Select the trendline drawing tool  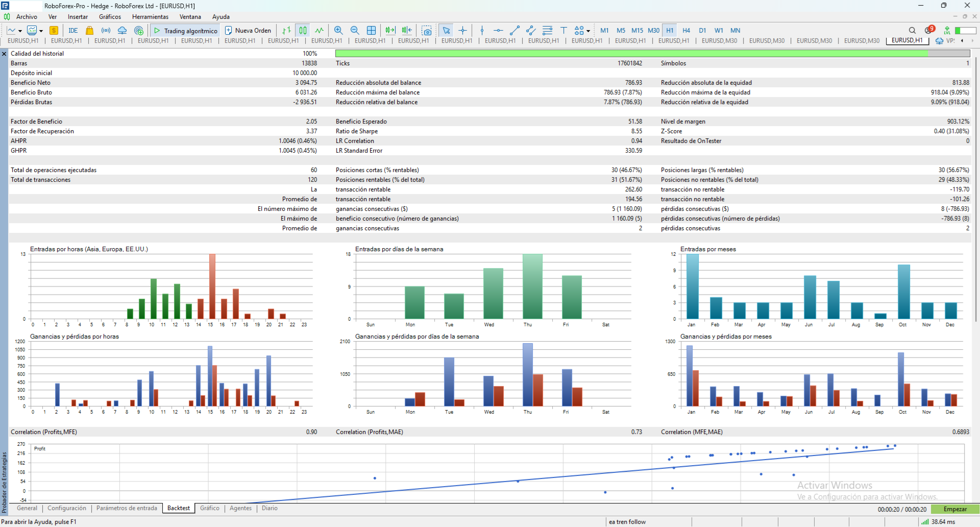coord(514,31)
